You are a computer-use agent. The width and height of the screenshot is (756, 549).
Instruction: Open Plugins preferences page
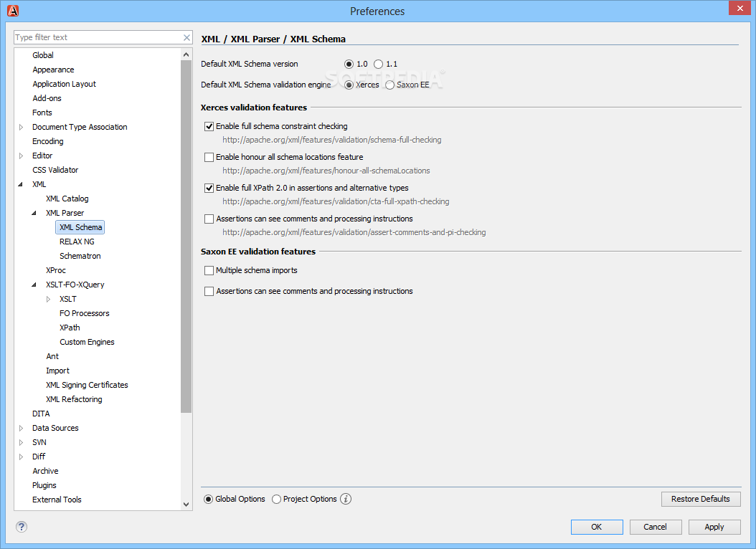click(x=44, y=485)
